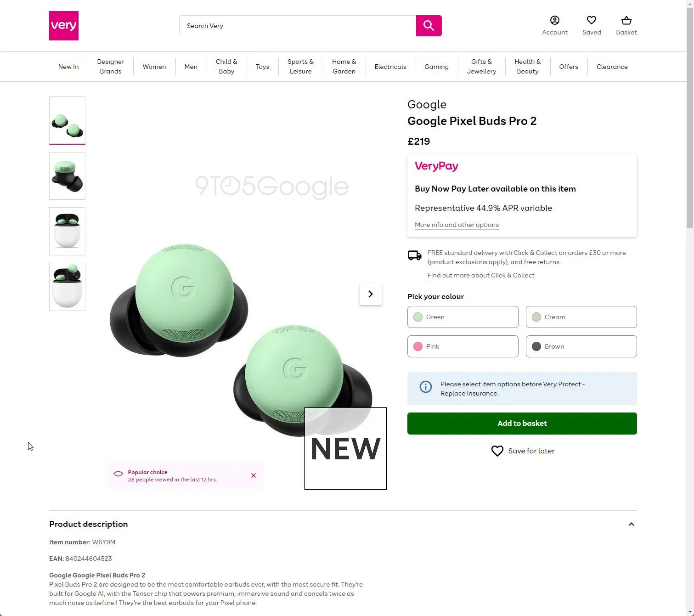Viewport: 694px width, 616px height.
Task: Open More info and other options link
Action: click(457, 225)
